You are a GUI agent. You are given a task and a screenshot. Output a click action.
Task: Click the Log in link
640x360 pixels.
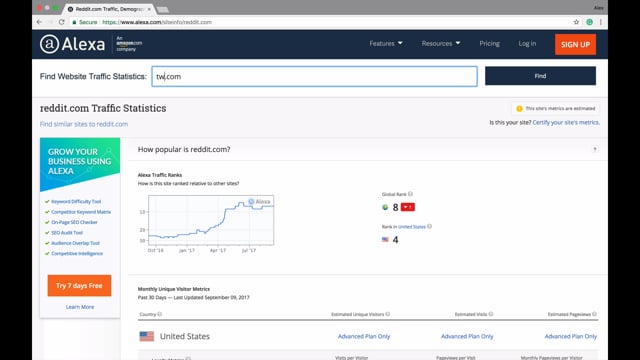coord(527,43)
